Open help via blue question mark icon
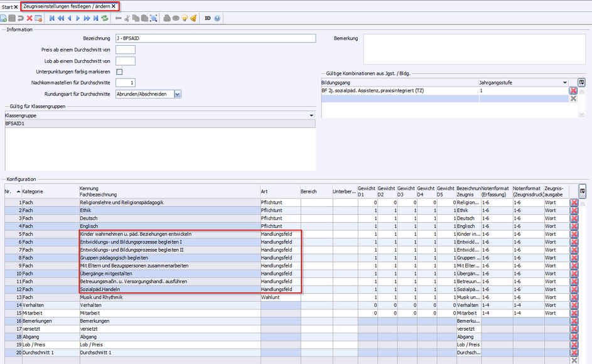This screenshot has width=592, height=364. [217, 18]
